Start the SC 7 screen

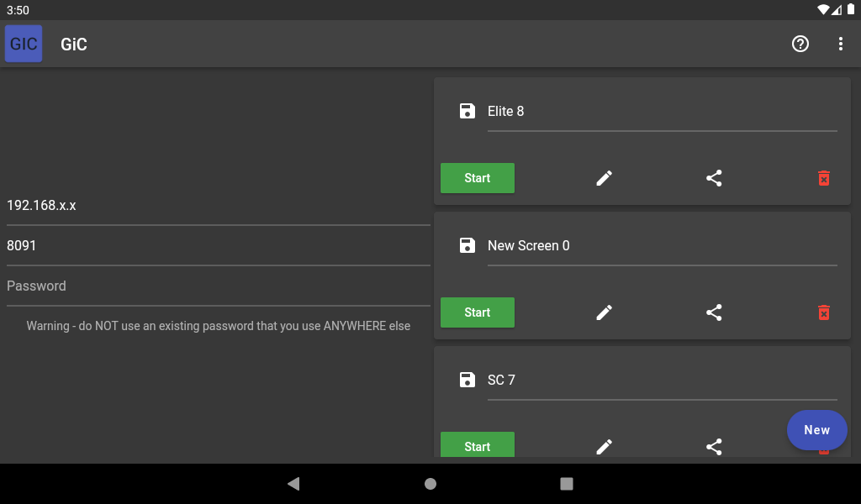[x=477, y=445]
